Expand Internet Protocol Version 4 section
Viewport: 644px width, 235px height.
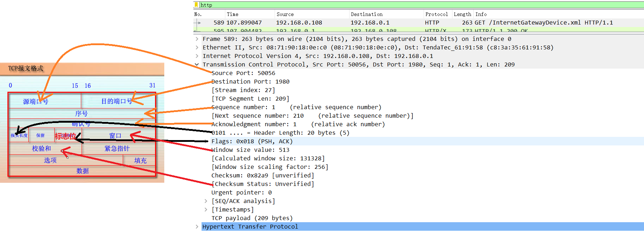point(197,56)
